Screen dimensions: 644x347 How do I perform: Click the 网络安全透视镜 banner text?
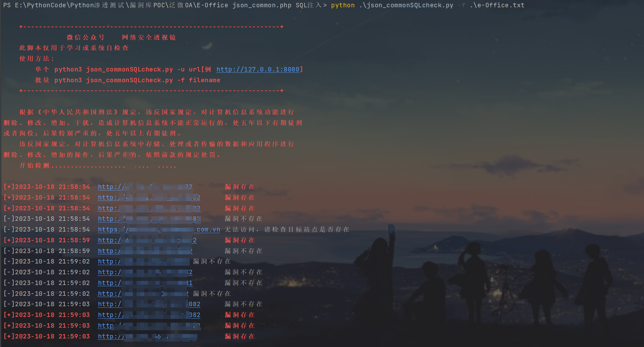[x=149, y=37]
